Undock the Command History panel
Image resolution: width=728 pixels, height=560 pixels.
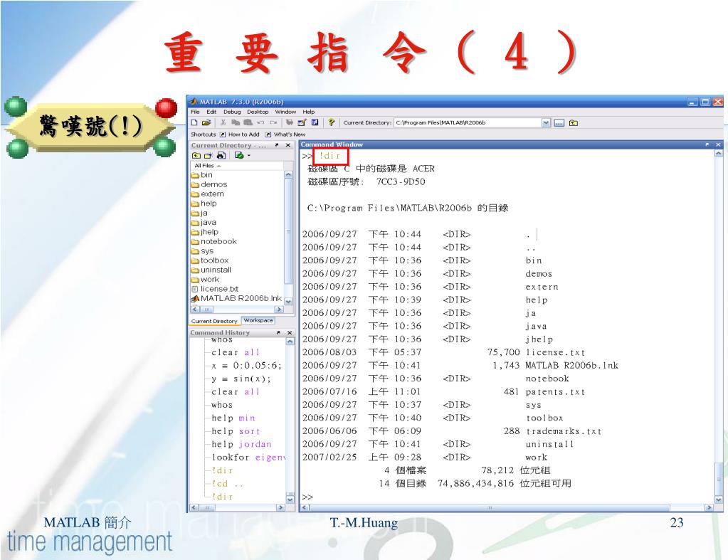pyautogui.click(x=278, y=332)
